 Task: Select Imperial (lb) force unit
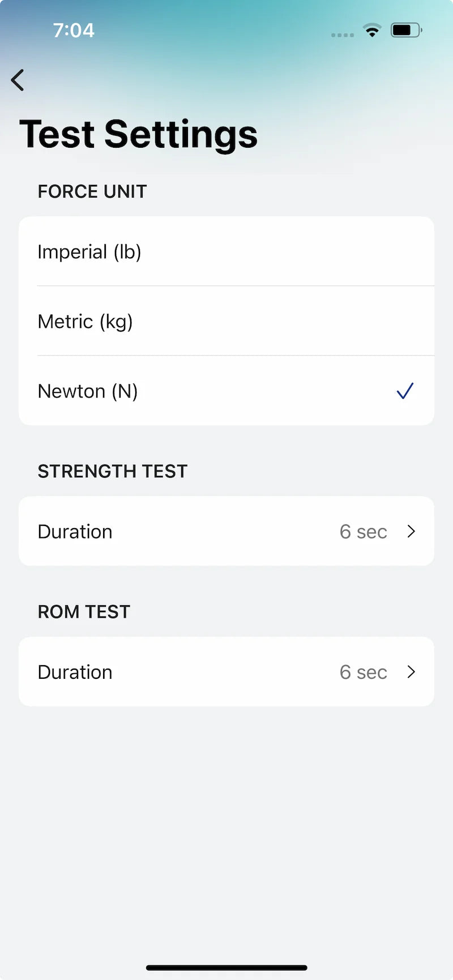click(x=89, y=252)
